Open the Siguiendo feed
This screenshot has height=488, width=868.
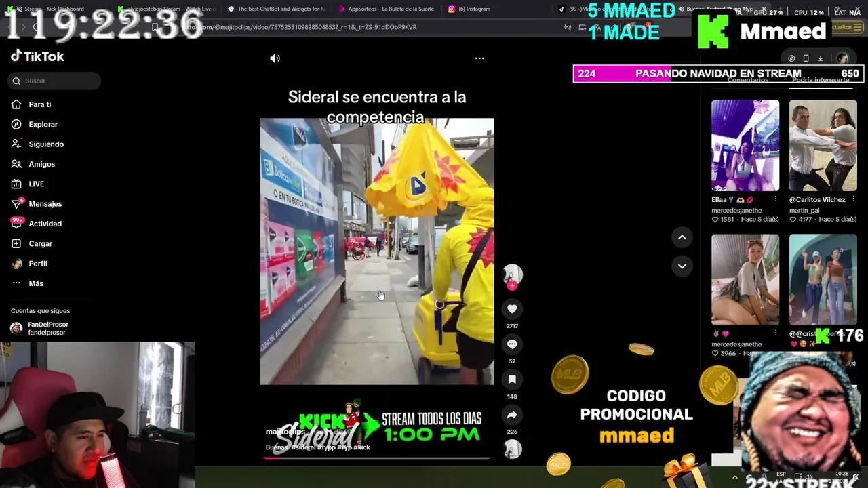(x=37, y=144)
